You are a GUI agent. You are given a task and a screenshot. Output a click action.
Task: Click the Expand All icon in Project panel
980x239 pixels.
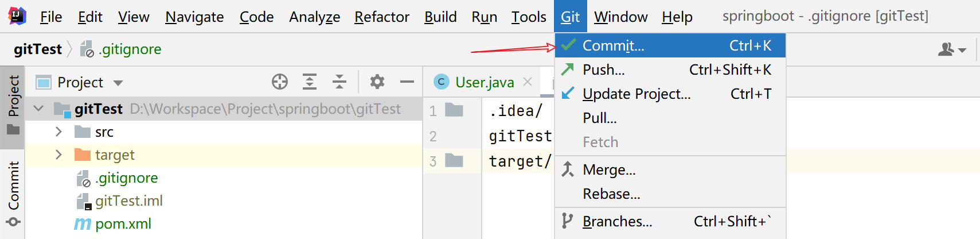click(x=310, y=82)
